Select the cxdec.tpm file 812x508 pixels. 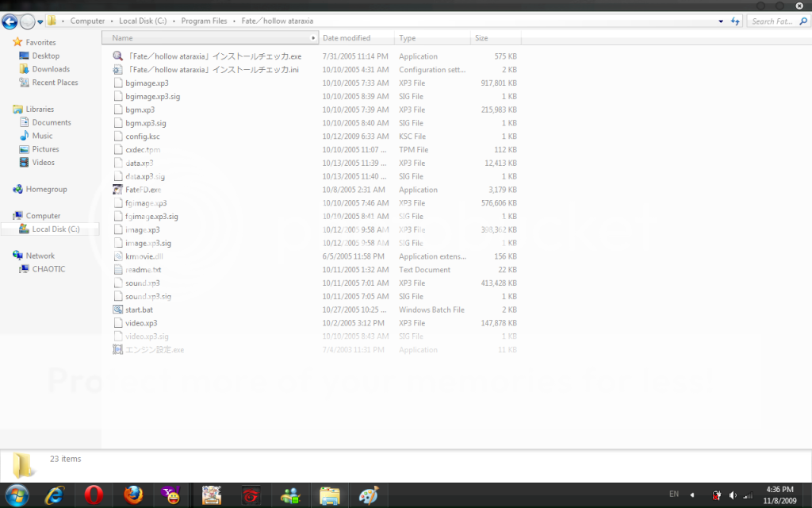143,150
